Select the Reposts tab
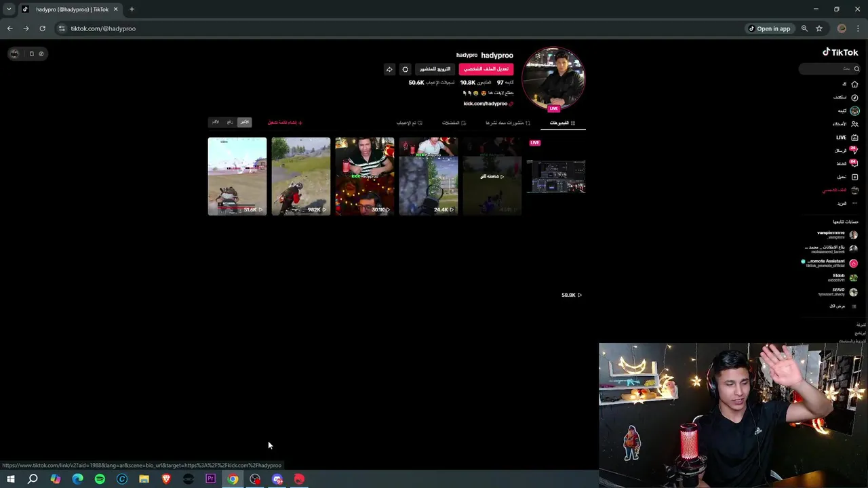 coord(508,123)
